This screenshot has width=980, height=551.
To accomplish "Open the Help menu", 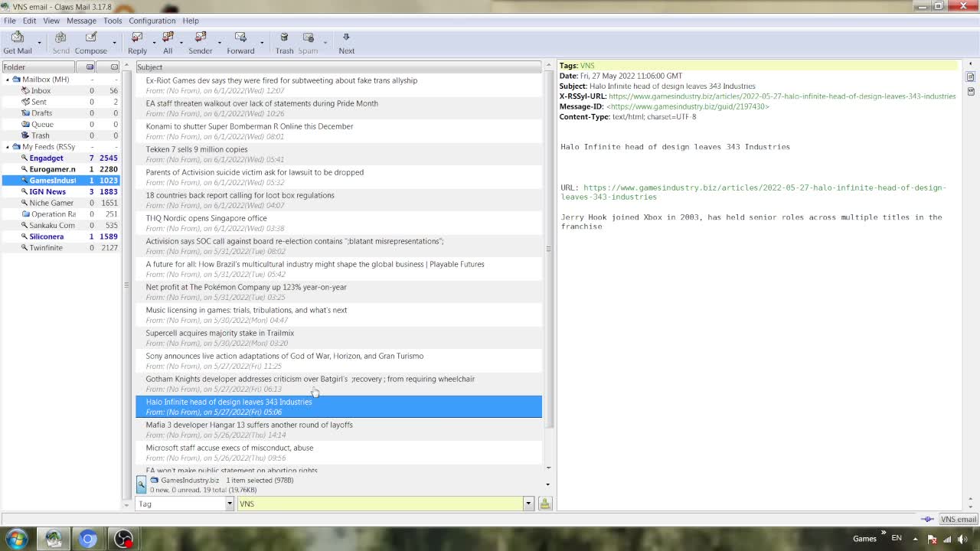I will 191,21.
